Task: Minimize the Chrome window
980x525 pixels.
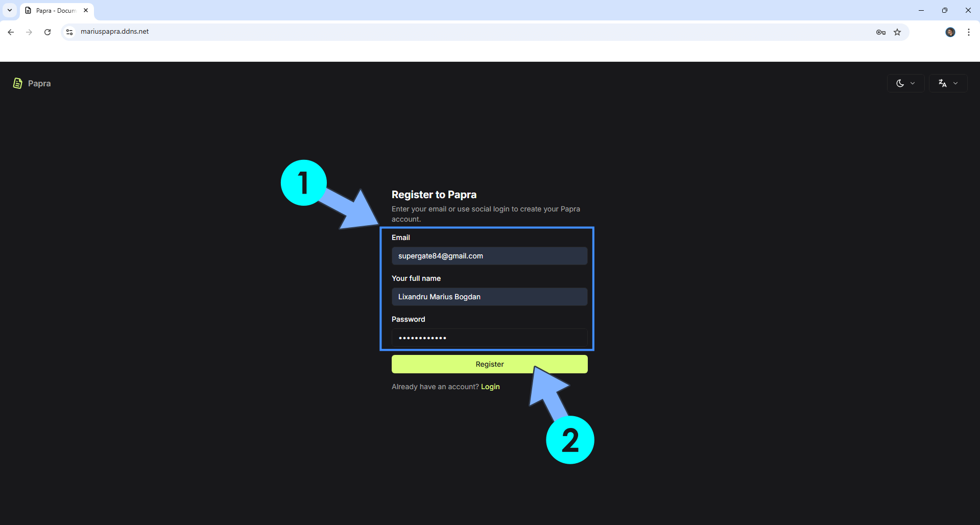Action: tap(921, 10)
